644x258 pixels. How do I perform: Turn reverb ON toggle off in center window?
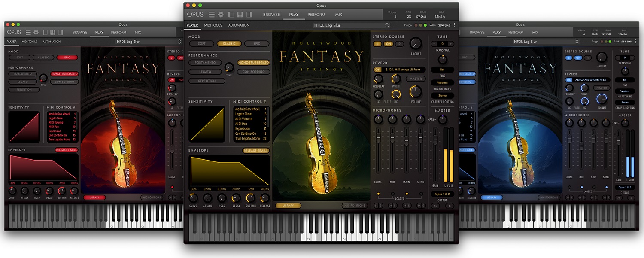(x=378, y=70)
